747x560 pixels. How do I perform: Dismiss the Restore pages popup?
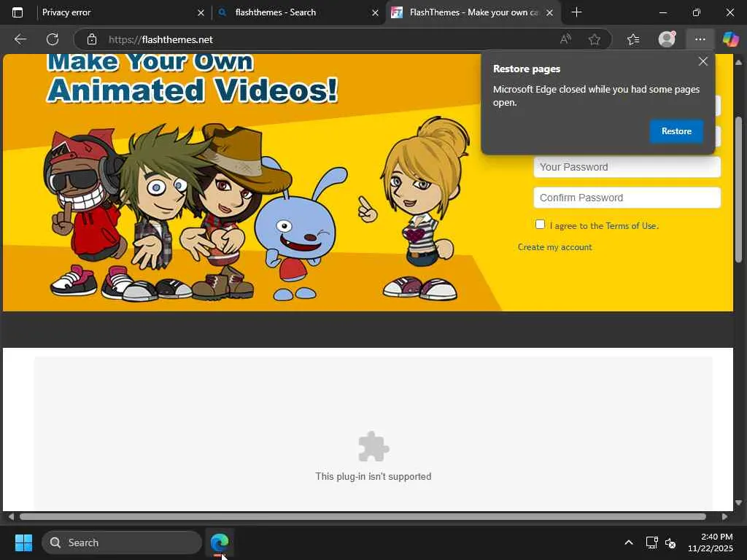tap(703, 61)
